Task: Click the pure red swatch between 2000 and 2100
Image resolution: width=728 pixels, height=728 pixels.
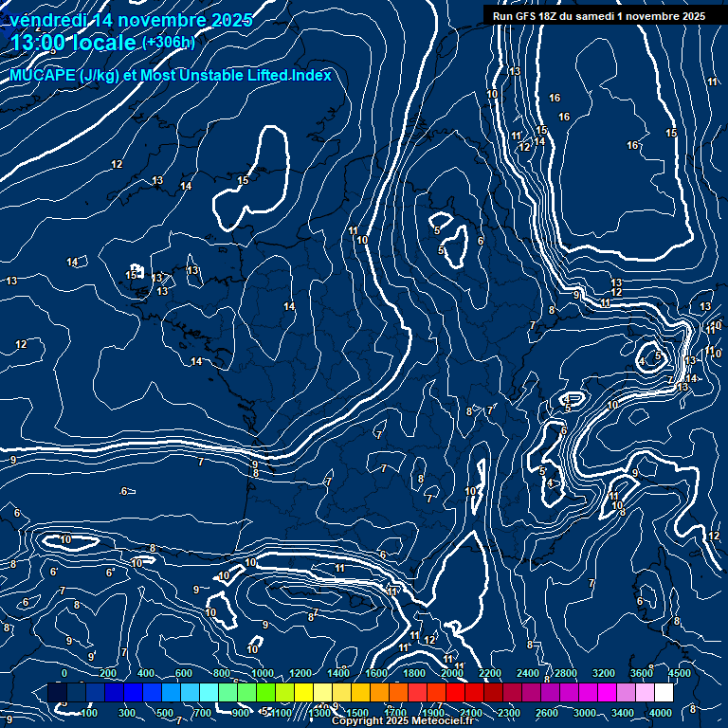Action: coord(455,692)
